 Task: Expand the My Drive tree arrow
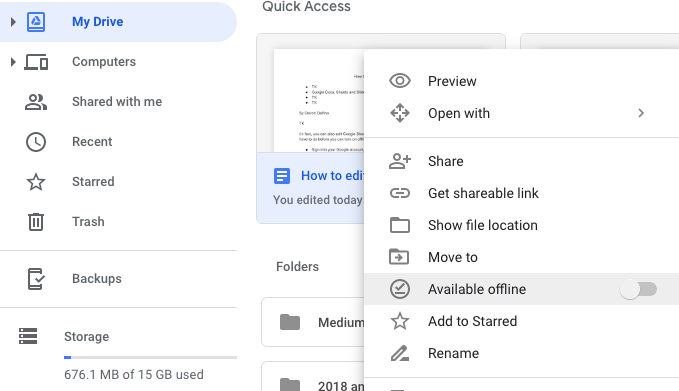(13, 22)
